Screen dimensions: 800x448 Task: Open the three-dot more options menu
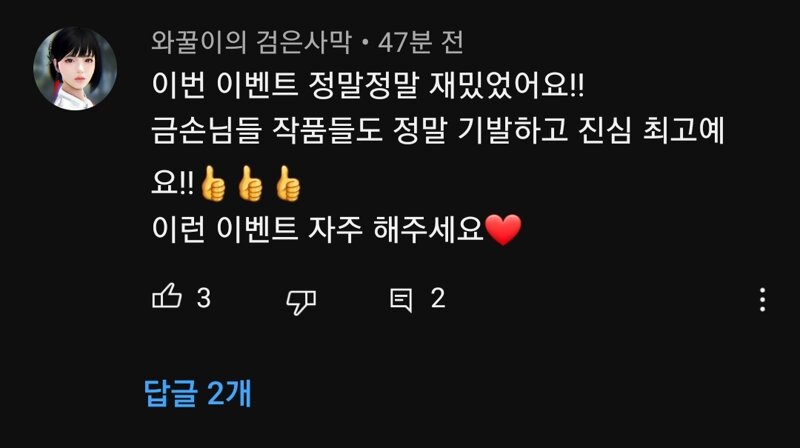762,300
